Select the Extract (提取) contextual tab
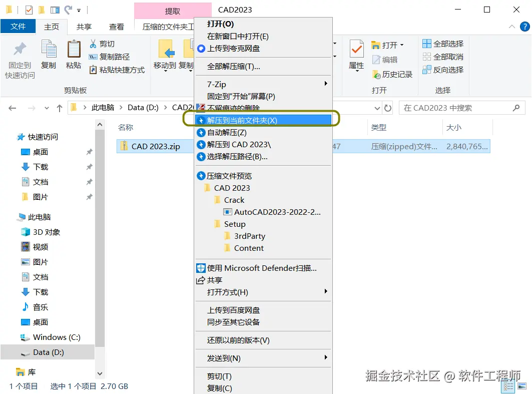 coord(173,11)
